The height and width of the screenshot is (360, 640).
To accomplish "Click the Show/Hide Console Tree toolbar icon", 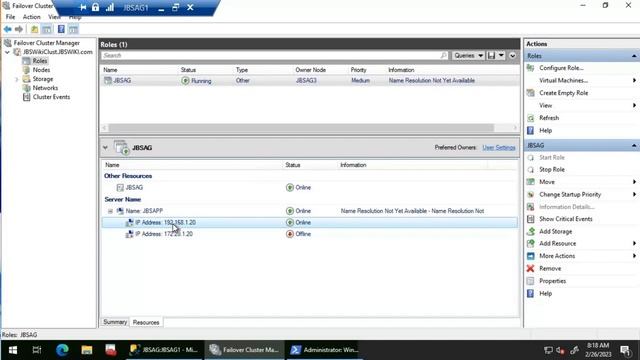I will 47,29.
